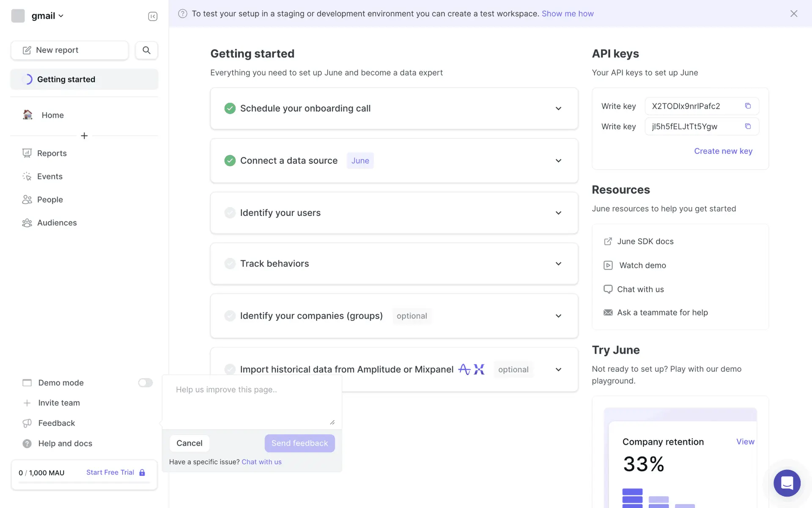
Task: Open June SDK docs external link
Action: pyautogui.click(x=645, y=241)
